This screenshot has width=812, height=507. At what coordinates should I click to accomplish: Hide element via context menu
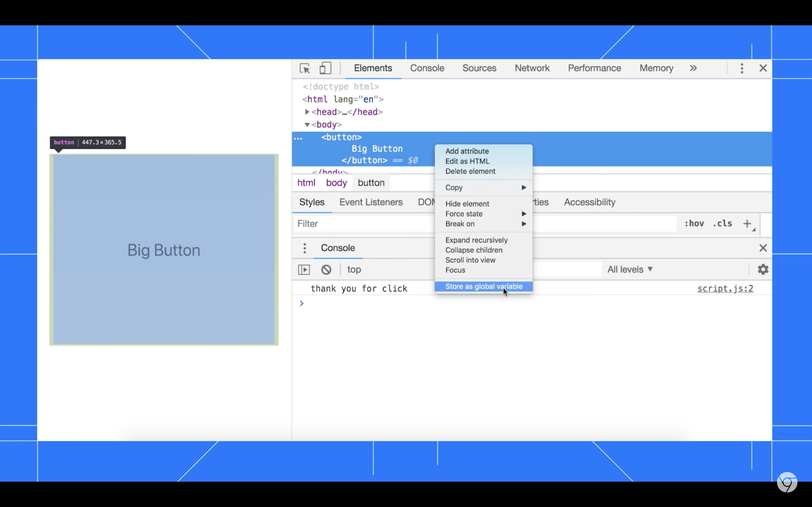click(467, 203)
